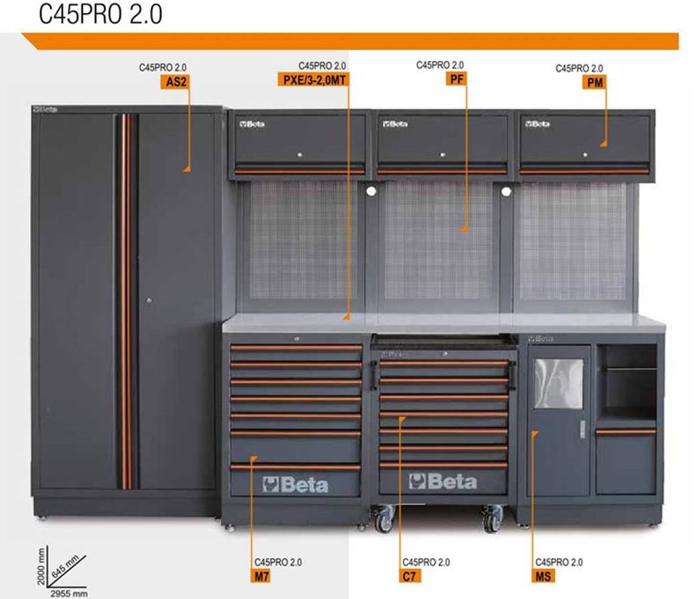The height and width of the screenshot is (599, 700).
Task: Click the Beta logo atop the tall cabinet
Action: [x=45, y=110]
